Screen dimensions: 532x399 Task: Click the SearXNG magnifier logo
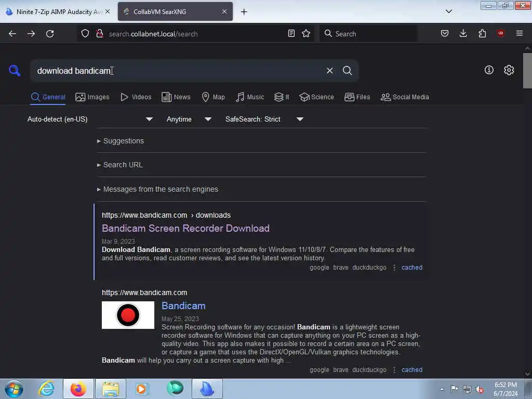(15, 71)
